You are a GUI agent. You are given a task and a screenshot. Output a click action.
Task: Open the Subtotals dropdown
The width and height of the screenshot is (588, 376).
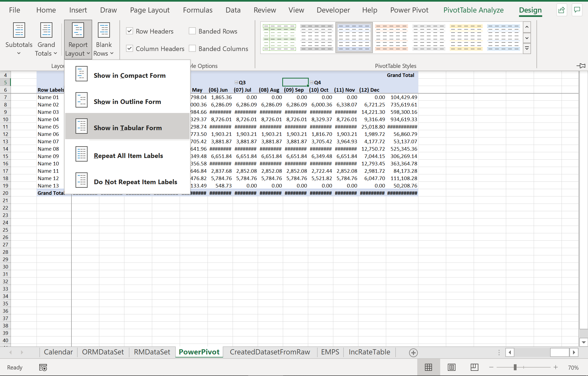tap(19, 39)
